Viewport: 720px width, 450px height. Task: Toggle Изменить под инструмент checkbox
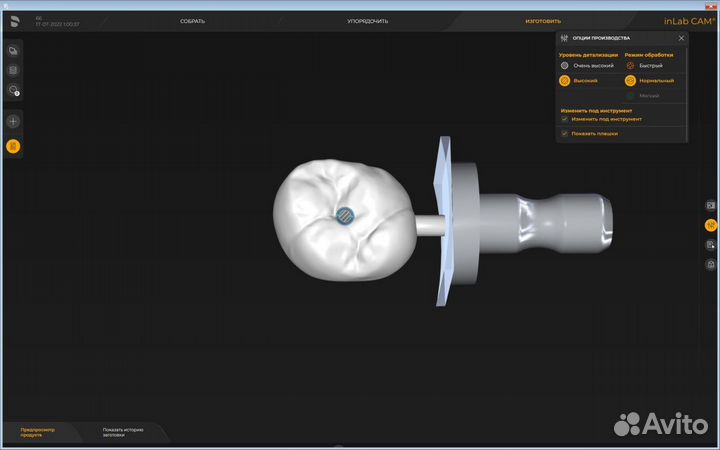coord(564,119)
